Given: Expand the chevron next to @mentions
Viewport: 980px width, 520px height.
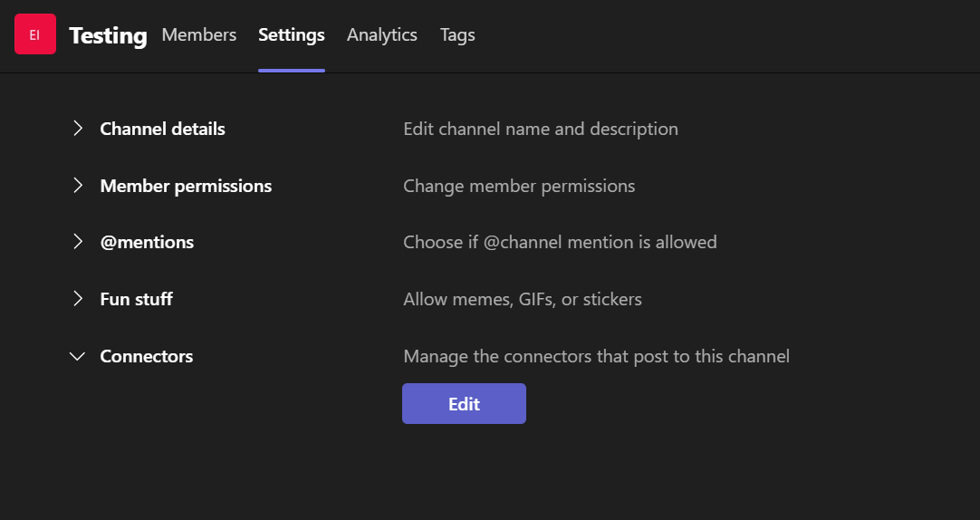Looking at the screenshot, I should [x=78, y=242].
